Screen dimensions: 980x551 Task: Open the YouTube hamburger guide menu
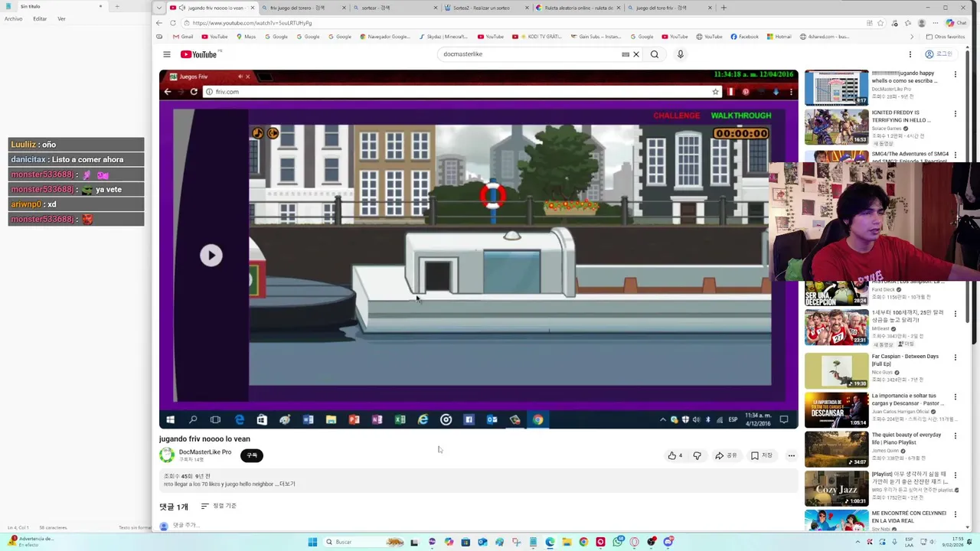click(x=166, y=54)
